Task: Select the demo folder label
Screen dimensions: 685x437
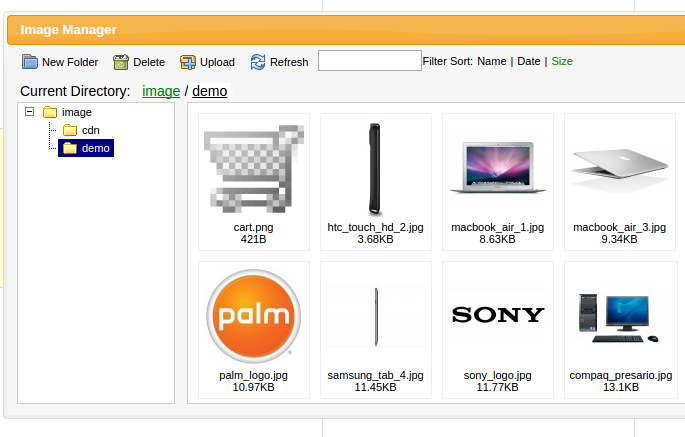Action: pyautogui.click(x=96, y=148)
